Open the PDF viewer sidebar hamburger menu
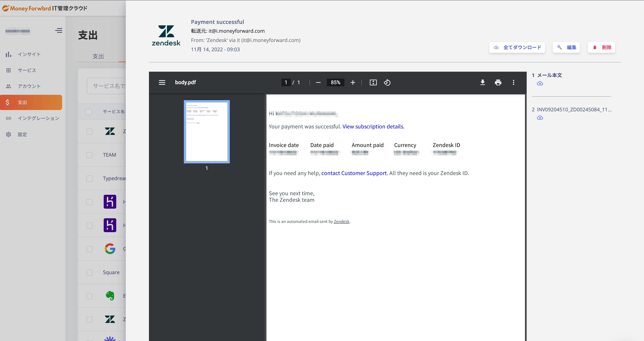The image size is (644, 341). click(162, 82)
